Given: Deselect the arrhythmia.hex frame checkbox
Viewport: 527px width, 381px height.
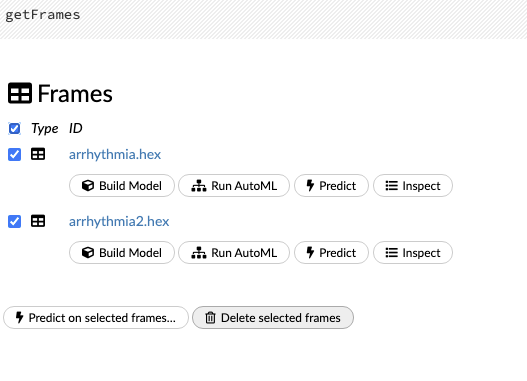Looking at the screenshot, I should pyautogui.click(x=14, y=155).
